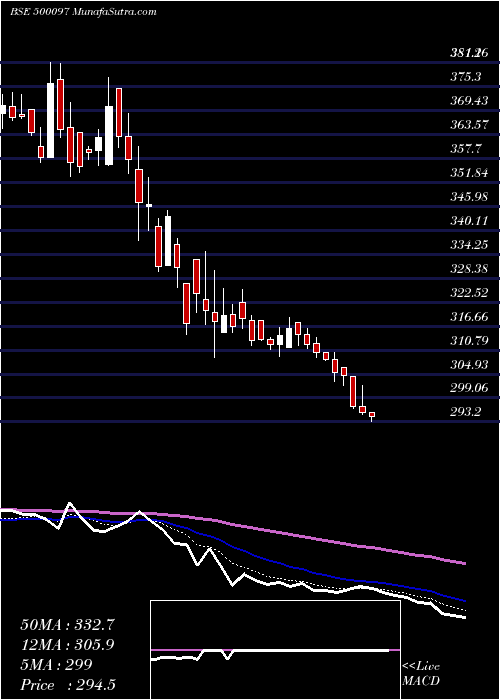Click the 351.84 price axis label
This screenshot has width=500, height=700.
tap(469, 173)
